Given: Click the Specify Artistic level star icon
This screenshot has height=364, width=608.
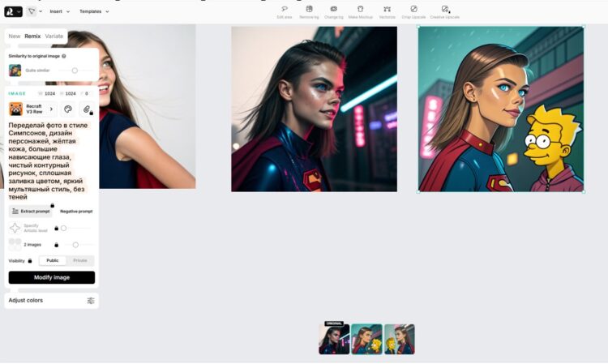Looking at the screenshot, I should pos(15,228).
